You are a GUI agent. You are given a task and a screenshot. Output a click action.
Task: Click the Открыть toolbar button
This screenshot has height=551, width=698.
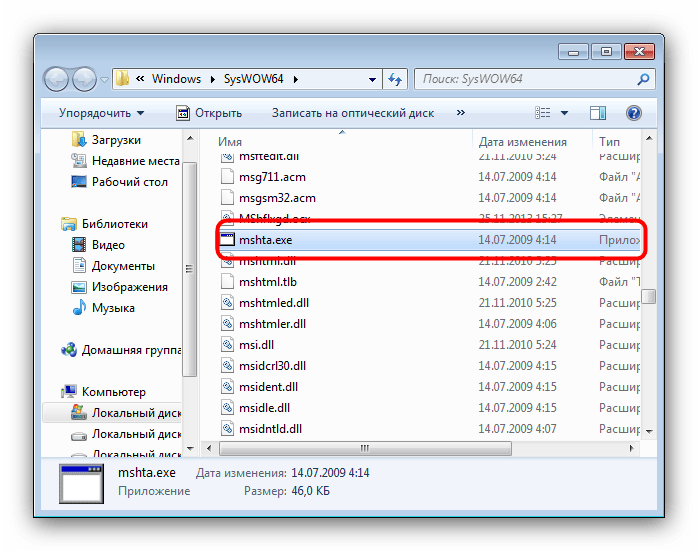pyautogui.click(x=209, y=113)
